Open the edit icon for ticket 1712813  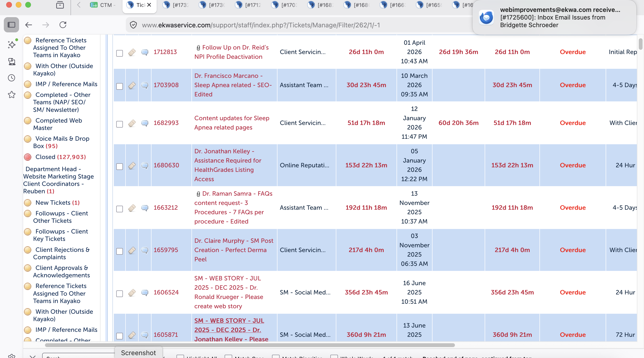(x=132, y=52)
